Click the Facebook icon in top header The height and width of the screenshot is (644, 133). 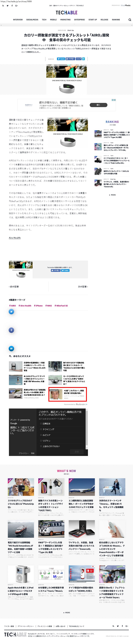tap(12, 6)
